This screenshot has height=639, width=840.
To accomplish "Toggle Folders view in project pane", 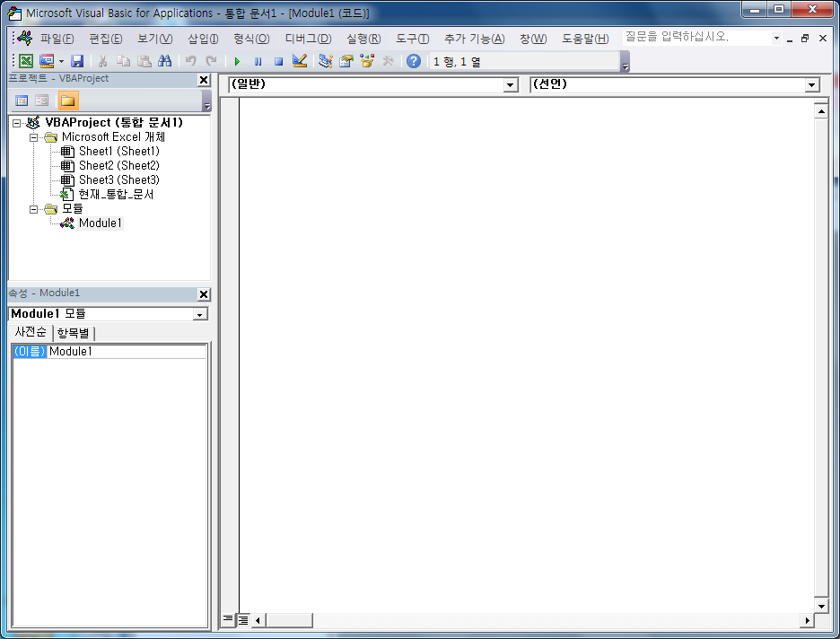I will click(x=68, y=101).
